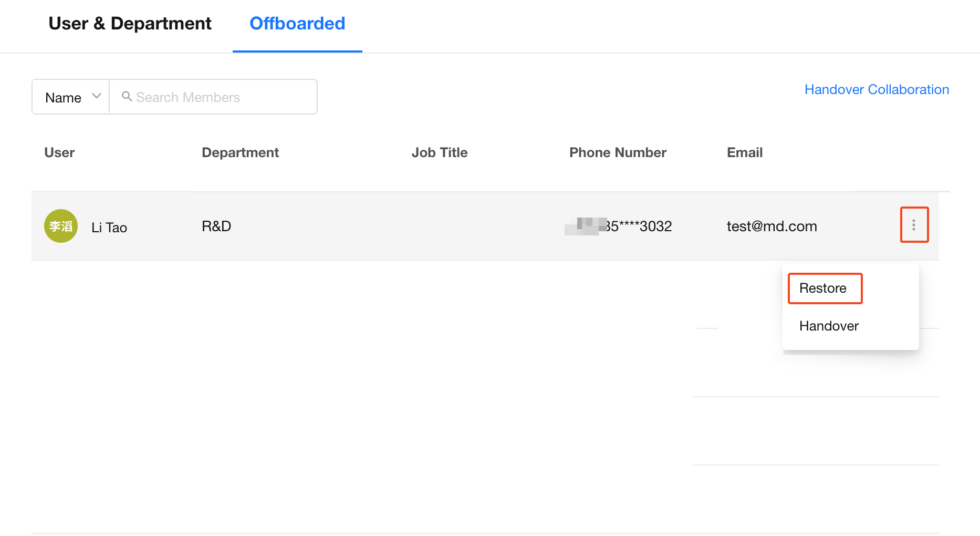Click the Name dropdown chevron arrow
980x536 pixels.
click(x=96, y=96)
